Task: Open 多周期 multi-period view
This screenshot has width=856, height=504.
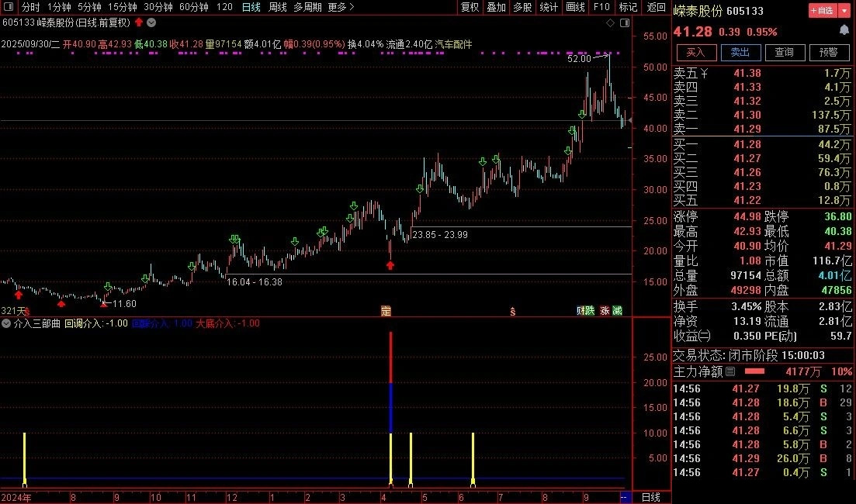Action: coord(307,7)
